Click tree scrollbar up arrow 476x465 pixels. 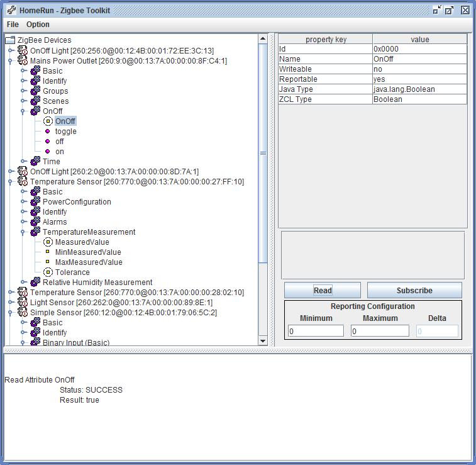tap(263, 38)
